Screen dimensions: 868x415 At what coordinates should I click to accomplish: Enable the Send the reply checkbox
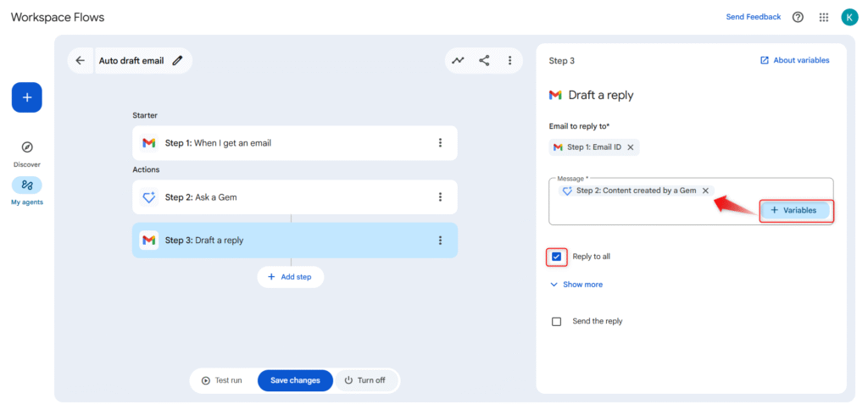pyautogui.click(x=556, y=322)
